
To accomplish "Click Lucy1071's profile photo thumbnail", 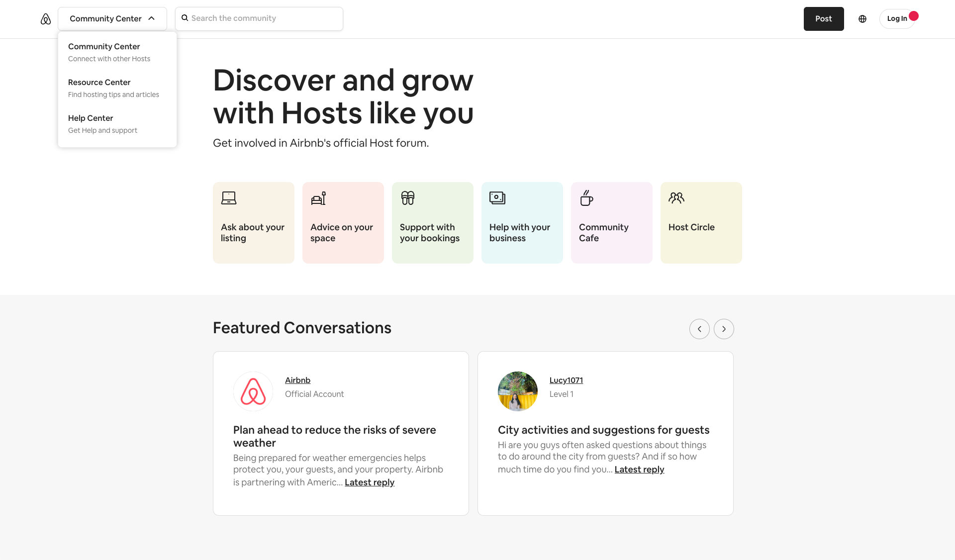I will click(x=518, y=391).
